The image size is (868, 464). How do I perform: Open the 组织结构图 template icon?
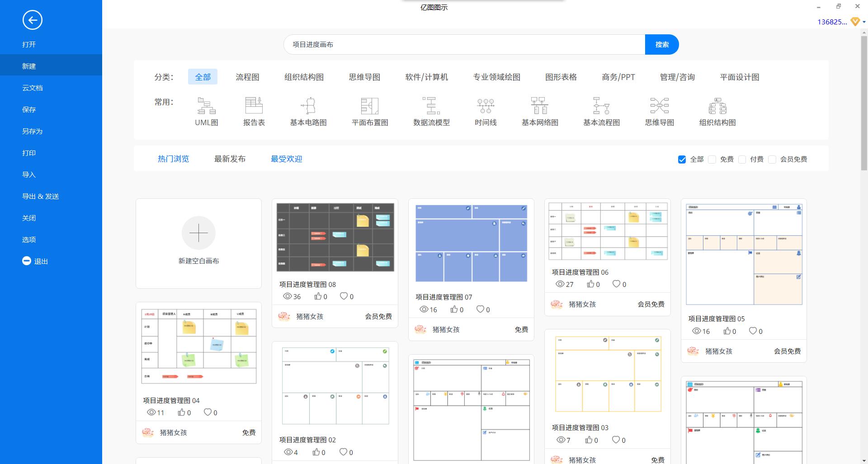717,108
